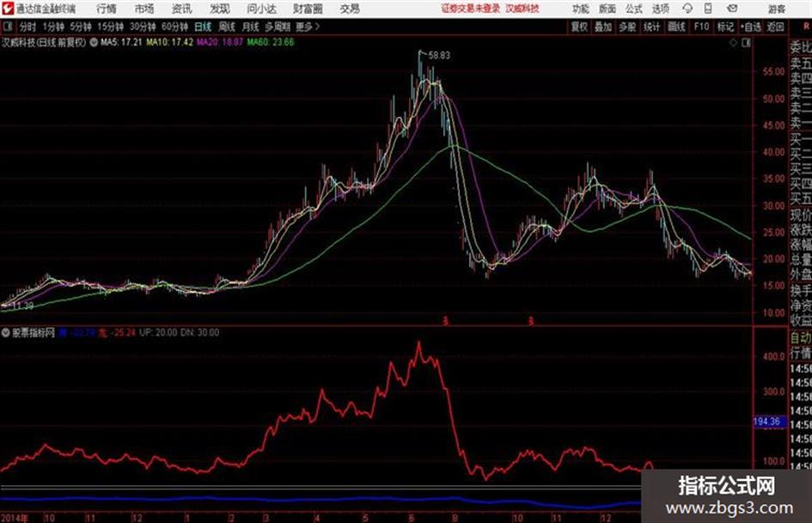Open the 公式 menu

click(633, 9)
